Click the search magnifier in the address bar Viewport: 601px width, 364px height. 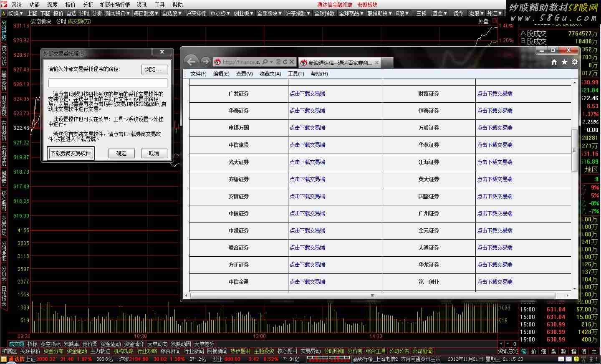(x=265, y=62)
